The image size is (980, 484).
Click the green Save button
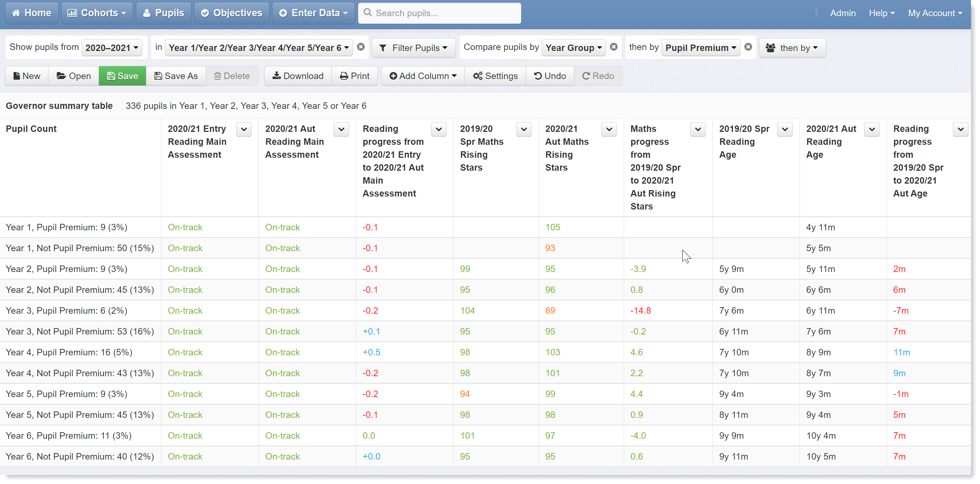click(x=122, y=76)
